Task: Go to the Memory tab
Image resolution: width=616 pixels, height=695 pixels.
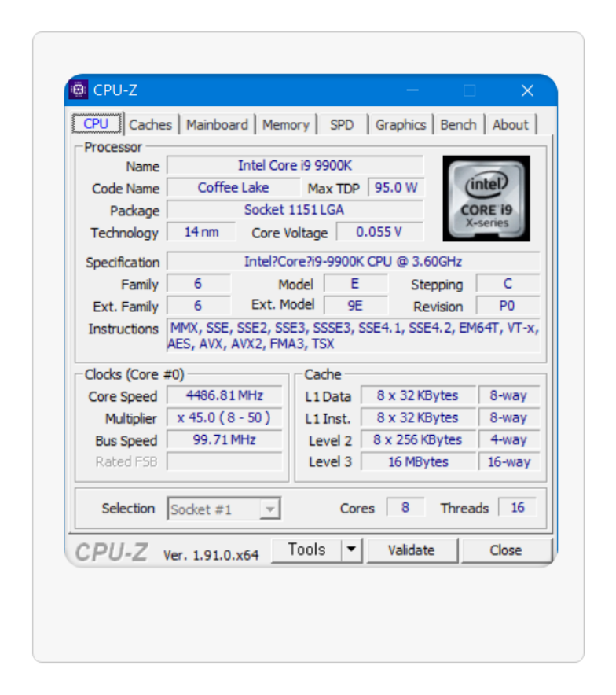Action: click(x=286, y=124)
